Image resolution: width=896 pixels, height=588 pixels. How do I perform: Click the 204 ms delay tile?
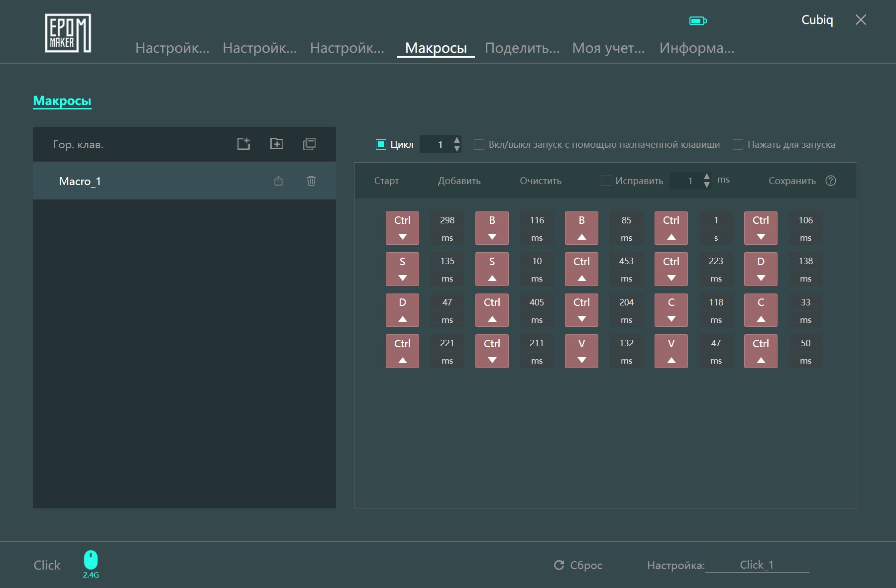[x=626, y=310]
